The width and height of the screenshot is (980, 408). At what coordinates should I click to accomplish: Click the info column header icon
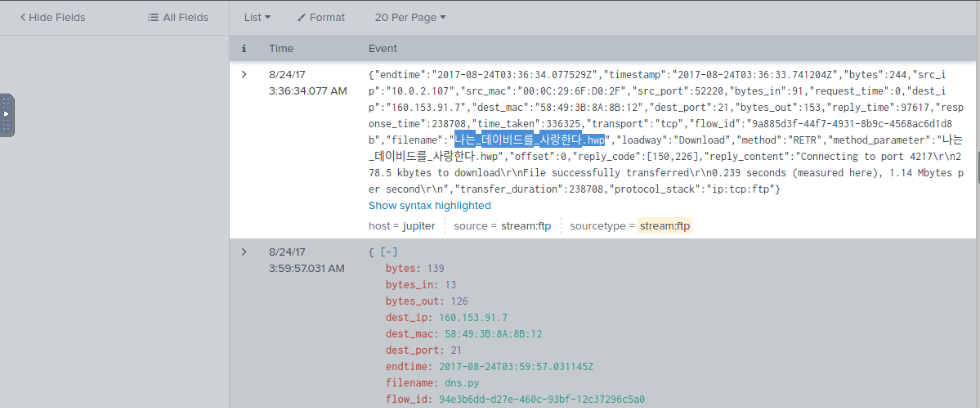tap(244, 48)
